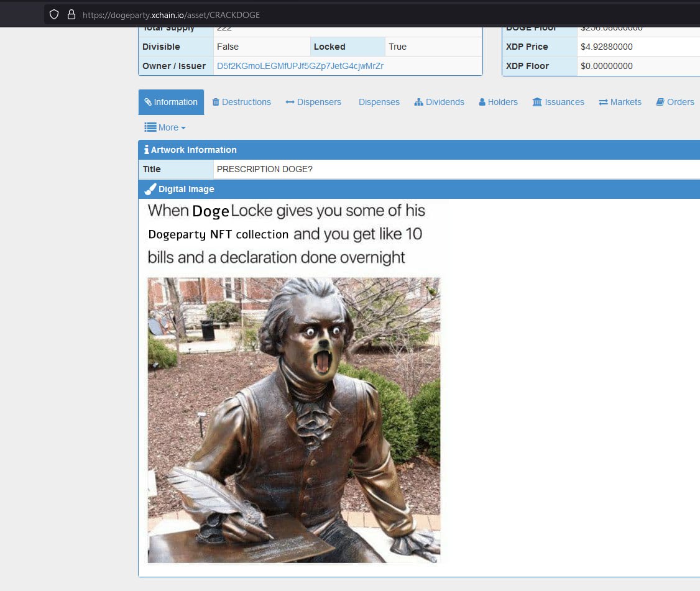
Task: Click the info icon in Artwork Information header
Action: 147,150
